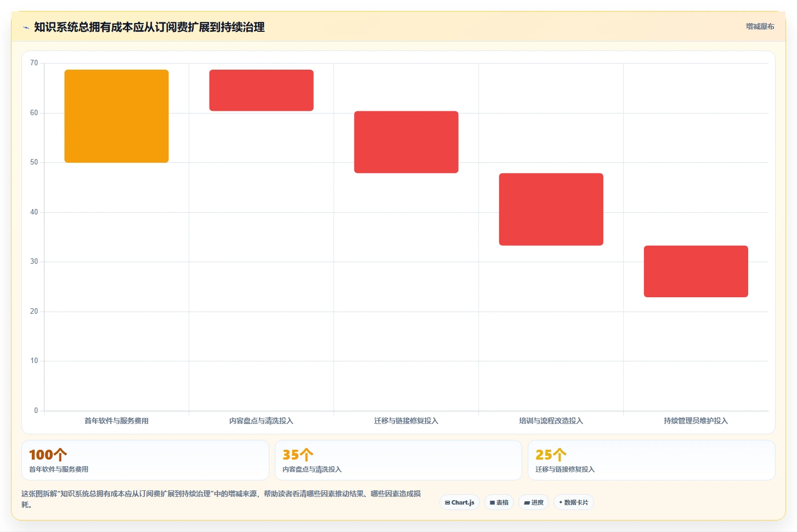Image resolution: width=797 pixels, height=532 pixels.
Task: Click the 数据卡片 tag
Action: pyautogui.click(x=574, y=502)
